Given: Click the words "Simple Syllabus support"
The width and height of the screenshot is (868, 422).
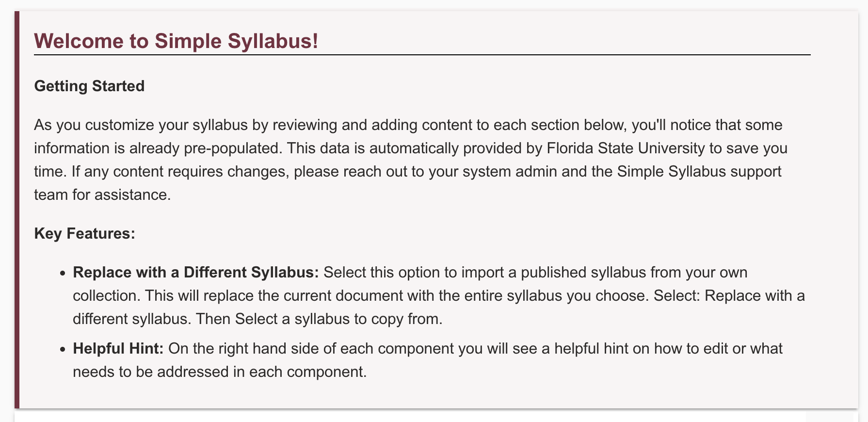Looking at the screenshot, I should click(x=699, y=171).
